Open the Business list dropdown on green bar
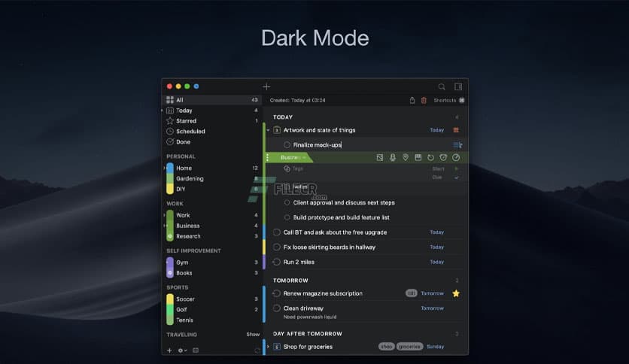 pos(293,157)
